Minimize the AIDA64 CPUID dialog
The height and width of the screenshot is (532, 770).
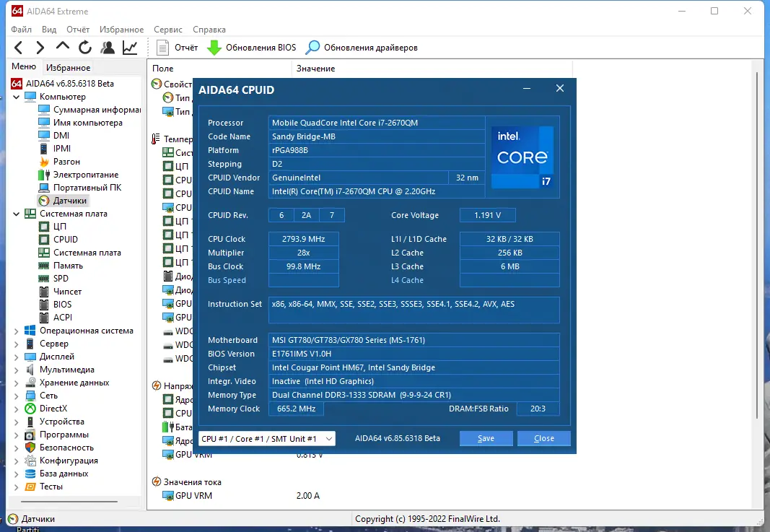pos(527,88)
